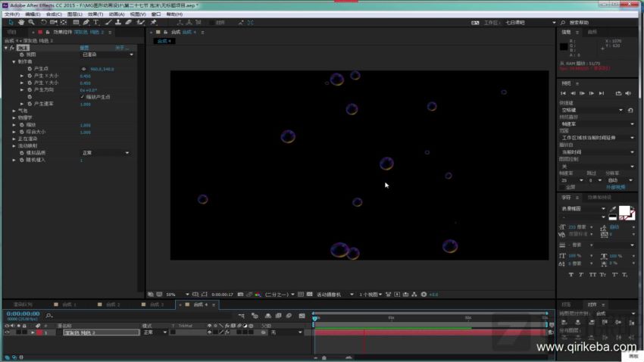Select the Rectangle shape tool
644x362 pixels.
[x=76, y=23]
